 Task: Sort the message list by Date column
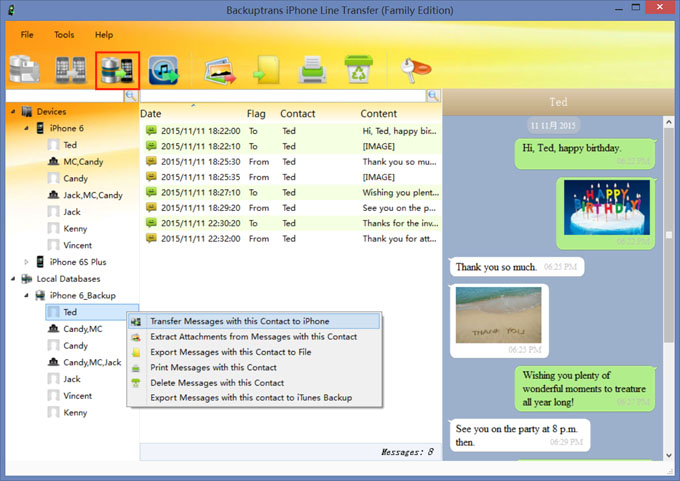(x=150, y=114)
